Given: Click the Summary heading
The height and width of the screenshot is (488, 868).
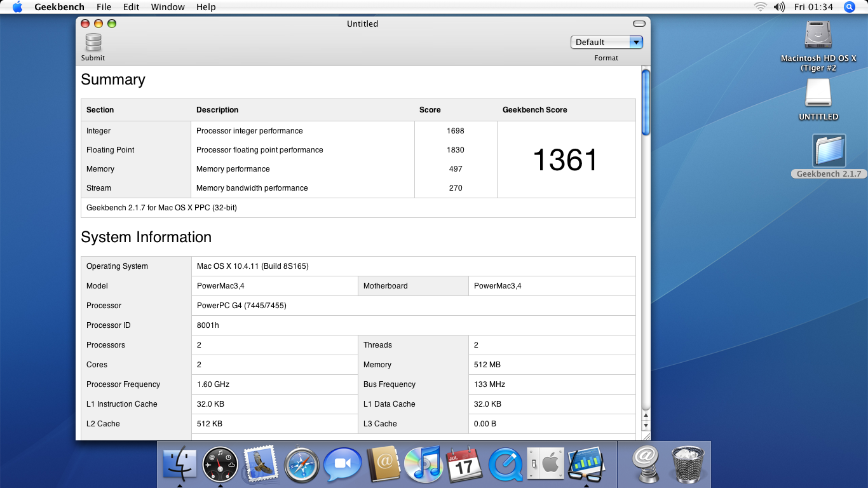Looking at the screenshot, I should [x=113, y=79].
